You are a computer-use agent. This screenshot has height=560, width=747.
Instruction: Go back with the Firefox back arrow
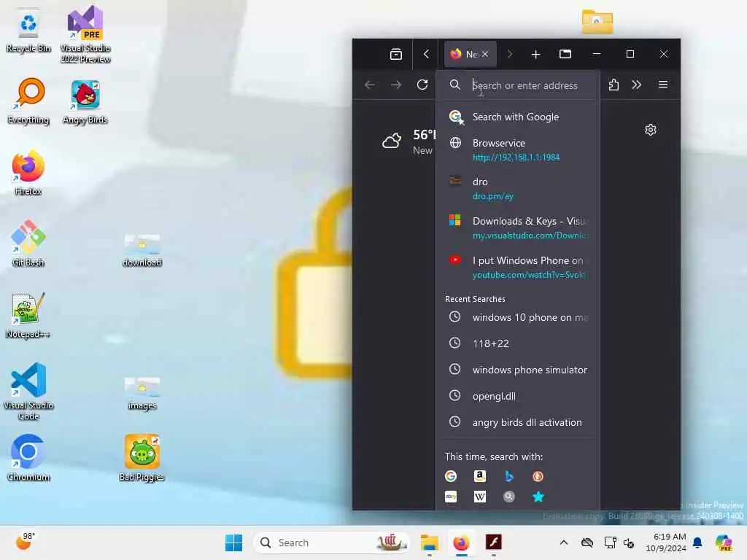click(370, 85)
